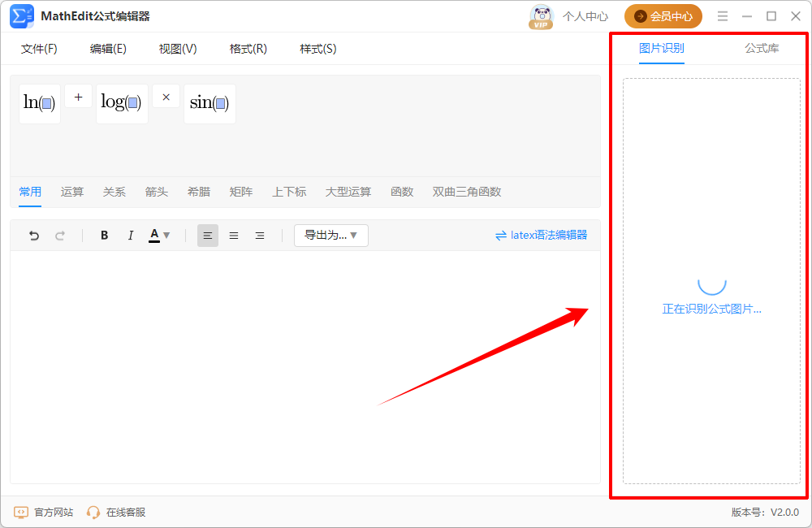
Task: Select the 运算 symbol tab
Action: click(x=72, y=192)
